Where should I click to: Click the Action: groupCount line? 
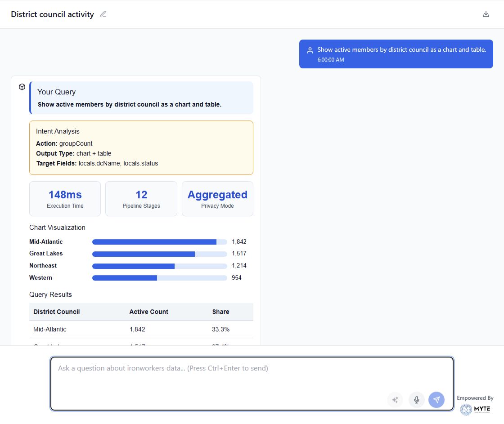64,143
